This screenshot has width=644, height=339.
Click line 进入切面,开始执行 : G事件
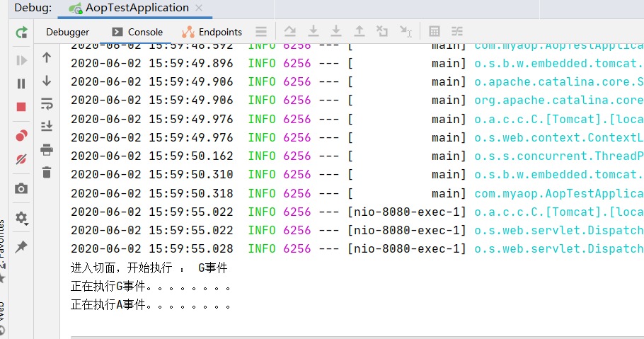tap(149, 268)
